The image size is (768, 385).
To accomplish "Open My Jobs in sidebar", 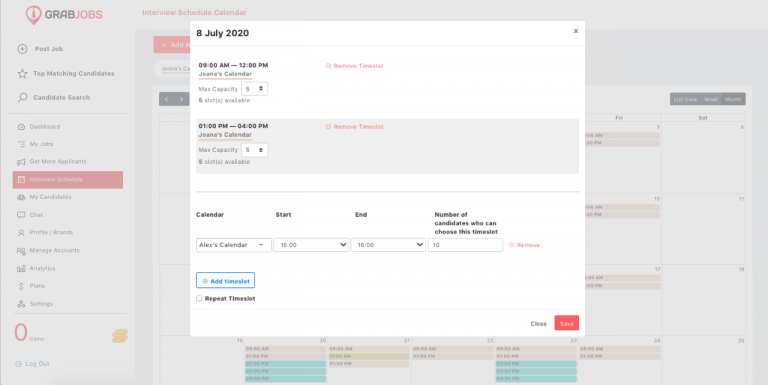I will (41, 144).
